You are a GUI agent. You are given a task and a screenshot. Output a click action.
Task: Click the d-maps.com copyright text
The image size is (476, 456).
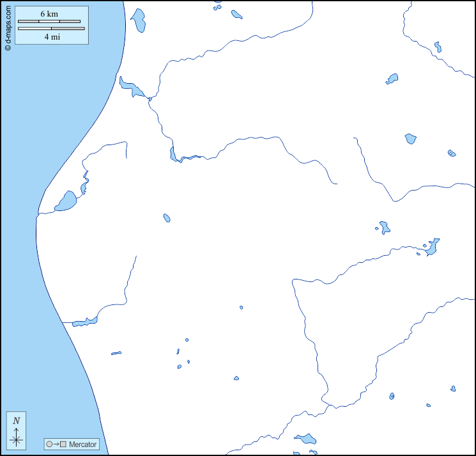[x=8, y=26]
